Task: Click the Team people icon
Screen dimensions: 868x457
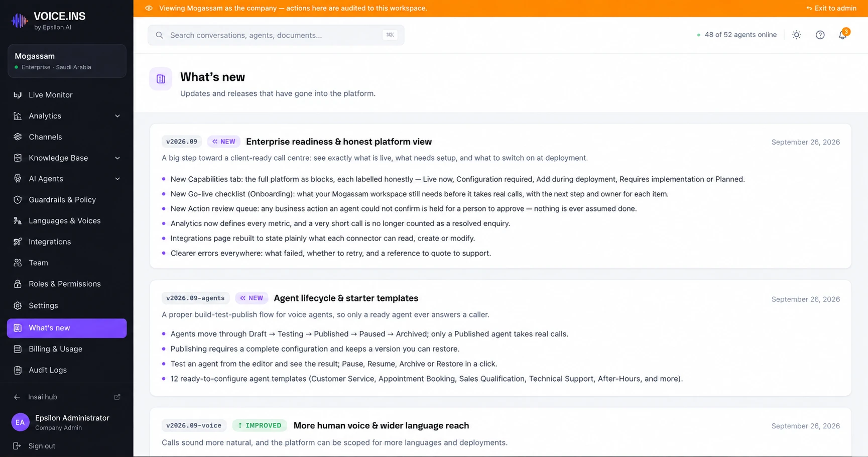Action: (x=18, y=263)
